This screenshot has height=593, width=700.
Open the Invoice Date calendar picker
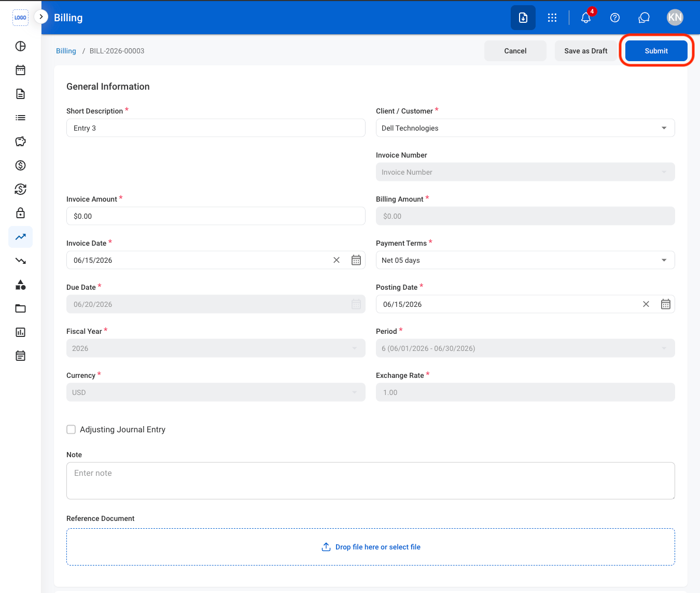click(356, 260)
